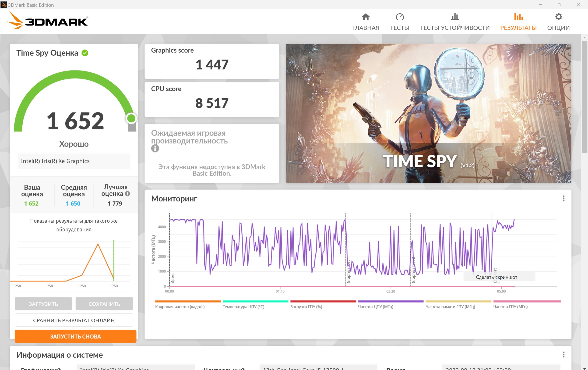Open the ОПЦИИ settings tab
The height and width of the screenshot is (370, 588).
coord(558,22)
